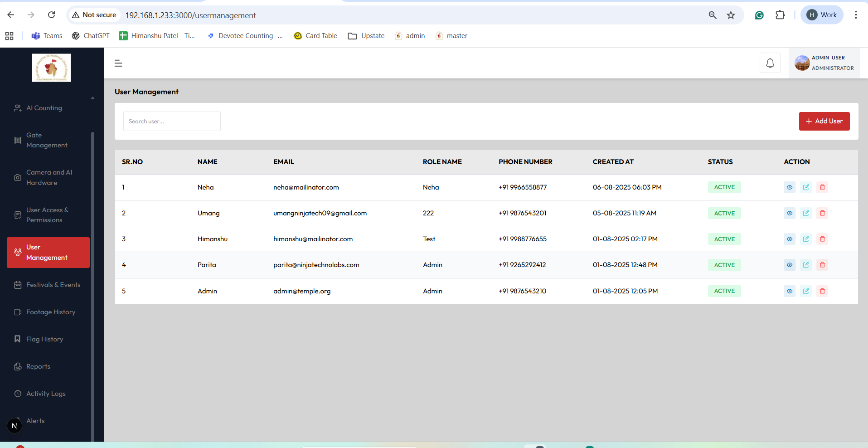
Task: Click the notification bell icon
Action: (770, 63)
